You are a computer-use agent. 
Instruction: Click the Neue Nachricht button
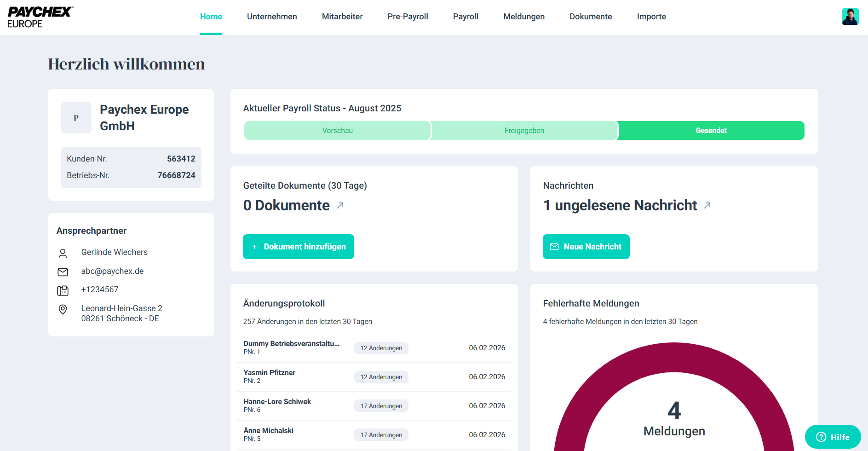[x=586, y=247]
